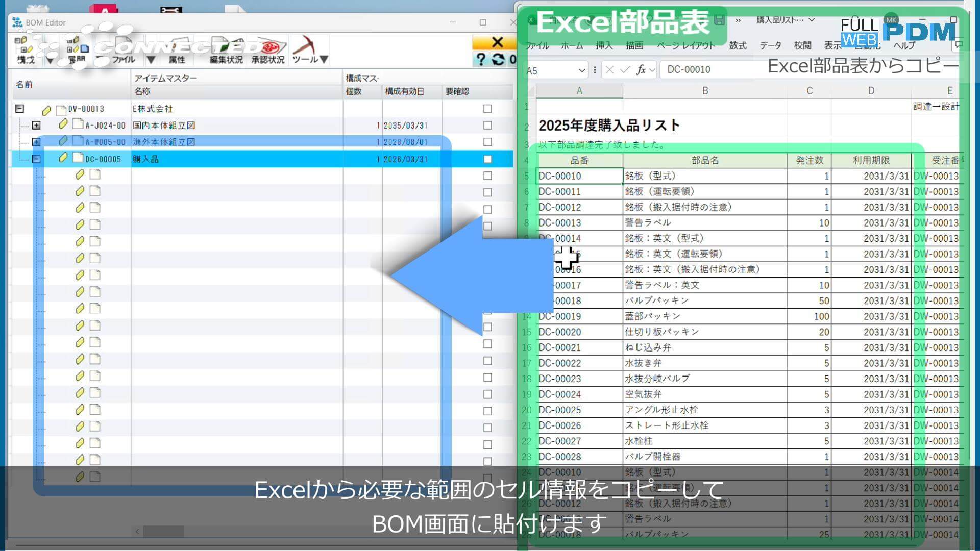This screenshot has height=551, width=980.
Task: Check the 要確認 checkbox for A-J024-00
Action: [487, 125]
